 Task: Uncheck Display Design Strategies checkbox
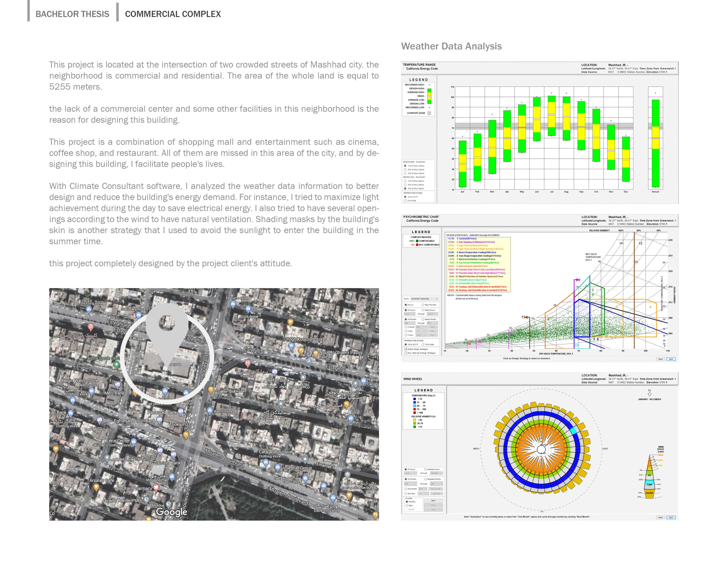coord(406,349)
